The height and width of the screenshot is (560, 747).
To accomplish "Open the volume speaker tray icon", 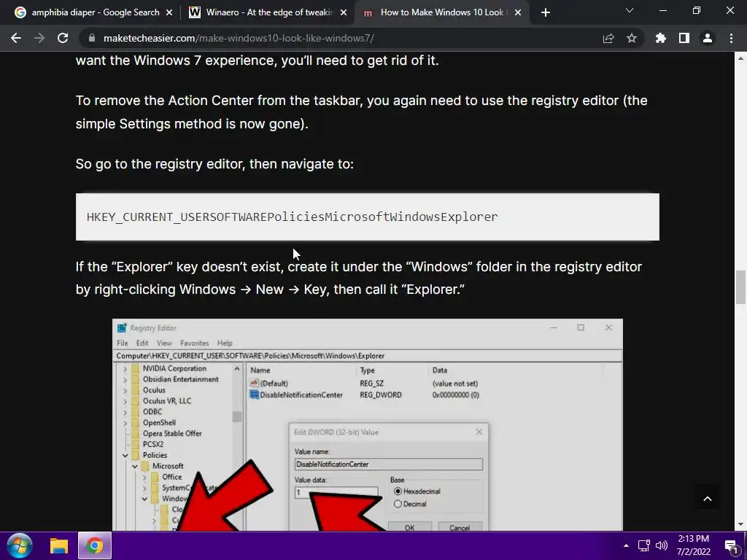I will point(662,545).
